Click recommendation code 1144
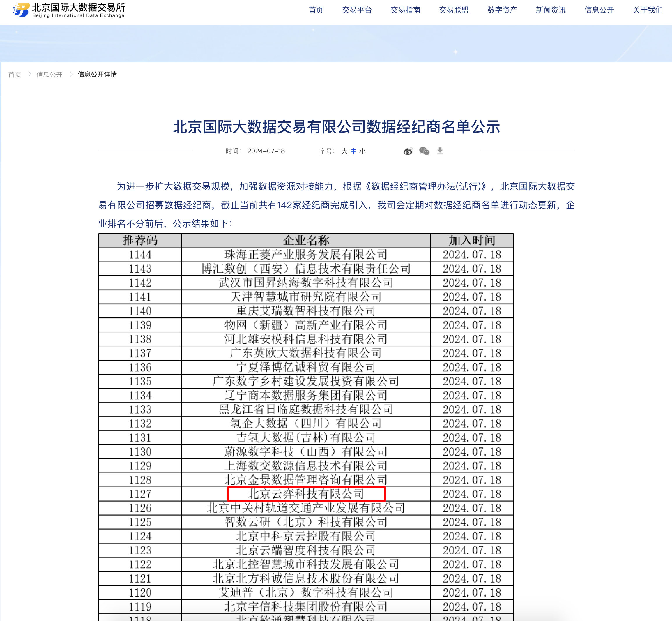Viewport: 672px width, 621px height. 140,255
